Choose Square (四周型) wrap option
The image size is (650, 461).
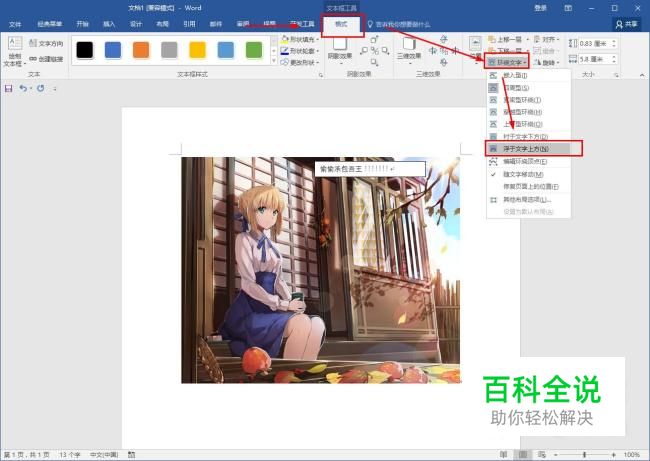pos(529,88)
